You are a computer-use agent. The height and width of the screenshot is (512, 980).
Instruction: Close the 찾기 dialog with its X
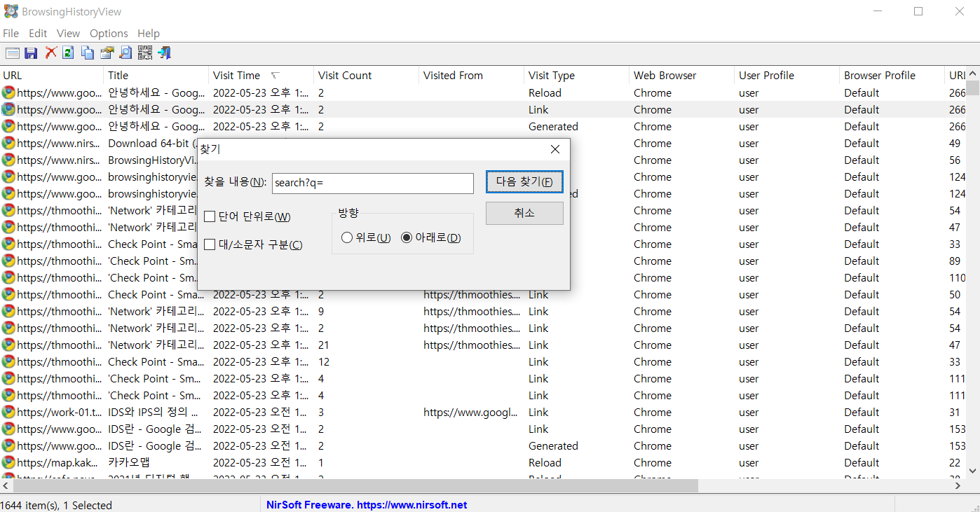pyautogui.click(x=555, y=149)
